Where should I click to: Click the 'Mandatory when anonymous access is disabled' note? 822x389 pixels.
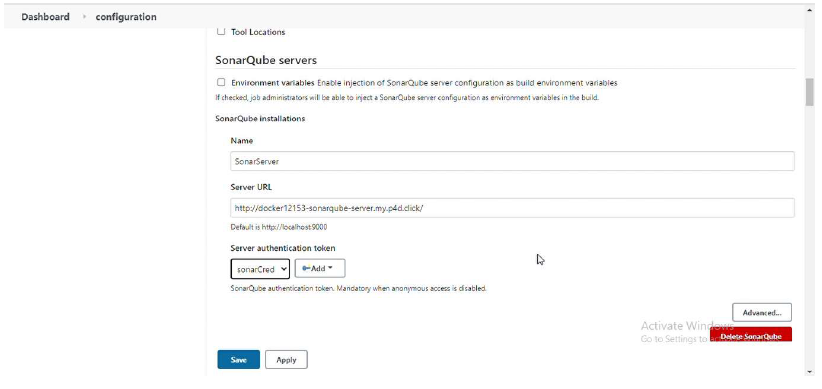tap(412, 288)
